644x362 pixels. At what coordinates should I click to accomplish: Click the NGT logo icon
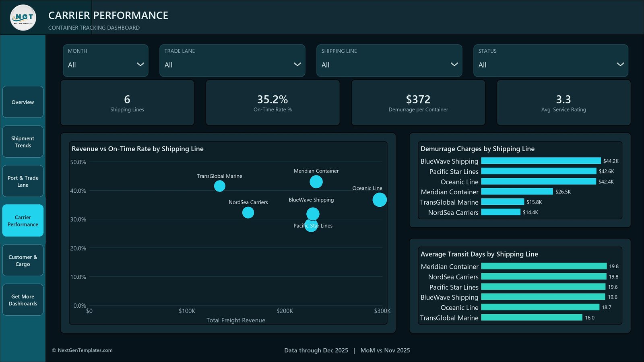(x=23, y=17)
